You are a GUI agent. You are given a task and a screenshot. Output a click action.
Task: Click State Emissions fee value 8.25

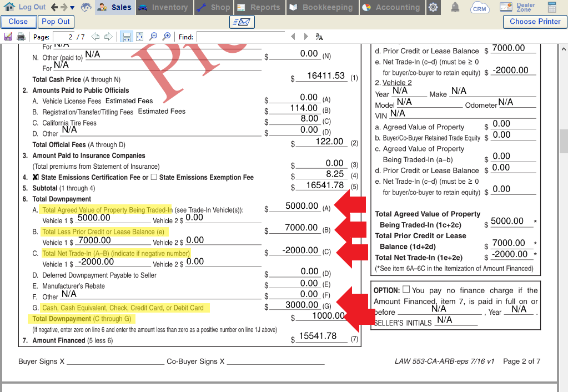335,174
